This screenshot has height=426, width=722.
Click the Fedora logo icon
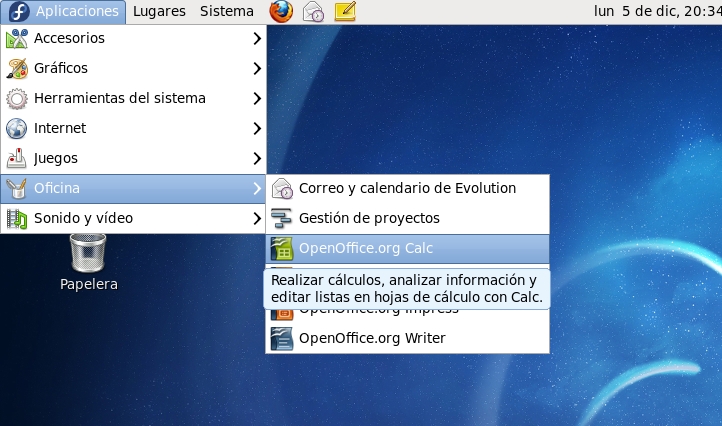(x=19, y=12)
